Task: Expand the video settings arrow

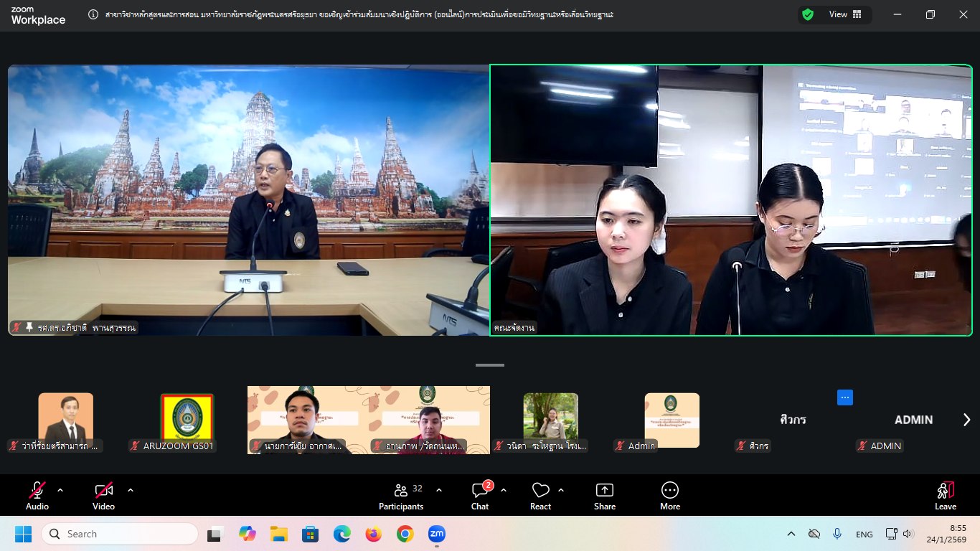Action: click(x=131, y=490)
